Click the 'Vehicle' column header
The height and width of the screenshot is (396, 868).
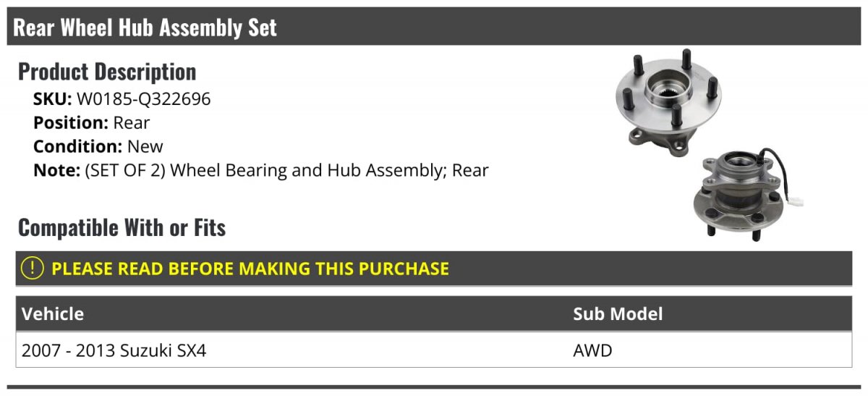(53, 313)
